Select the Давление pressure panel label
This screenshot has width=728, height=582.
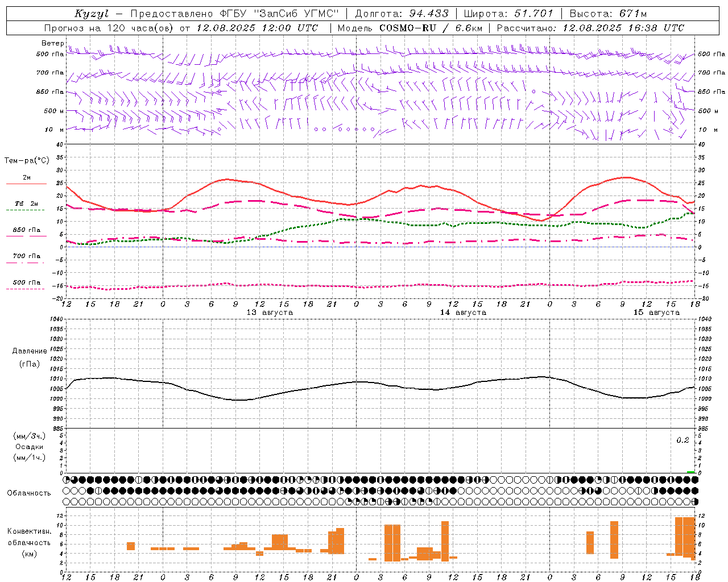tap(30, 351)
